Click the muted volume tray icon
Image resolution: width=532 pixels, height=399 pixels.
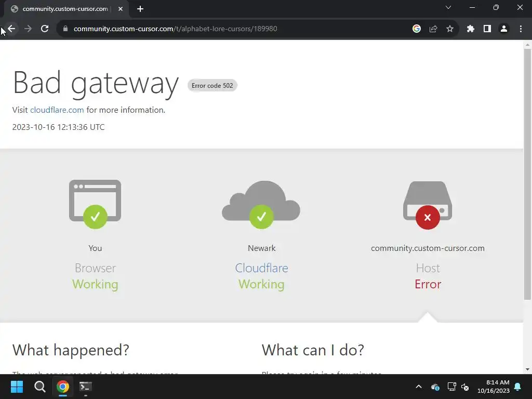[465, 387]
